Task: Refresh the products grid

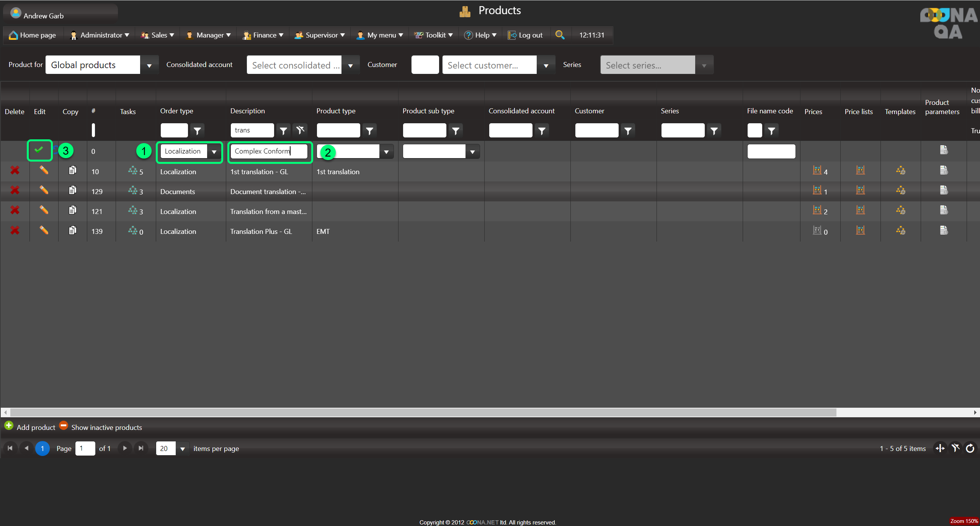Action: [970, 448]
